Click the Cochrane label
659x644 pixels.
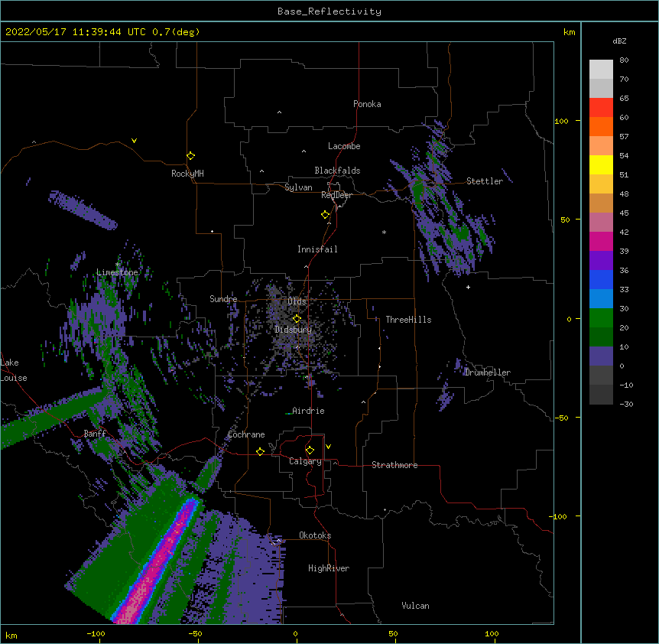click(246, 434)
